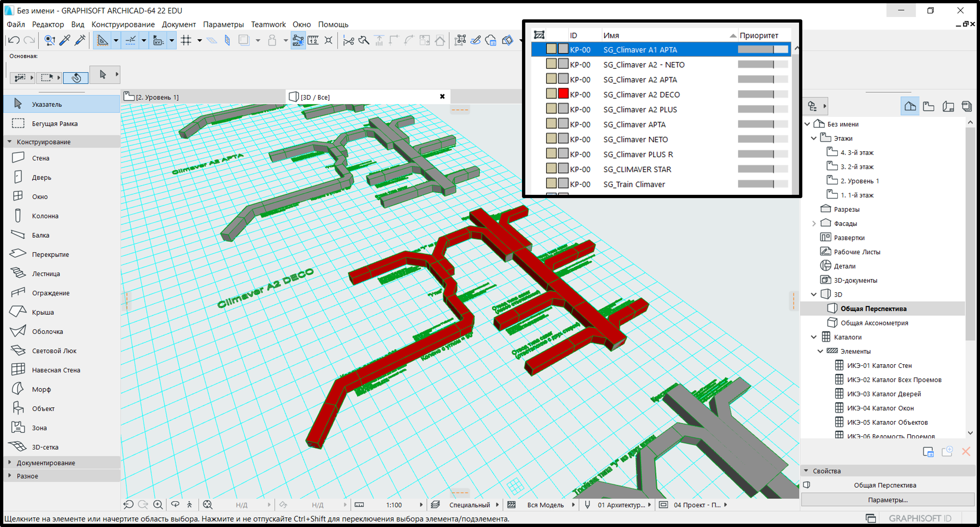The height and width of the screenshot is (527, 980).
Task: Choose the Оболочка shell tool
Action: coord(62,331)
